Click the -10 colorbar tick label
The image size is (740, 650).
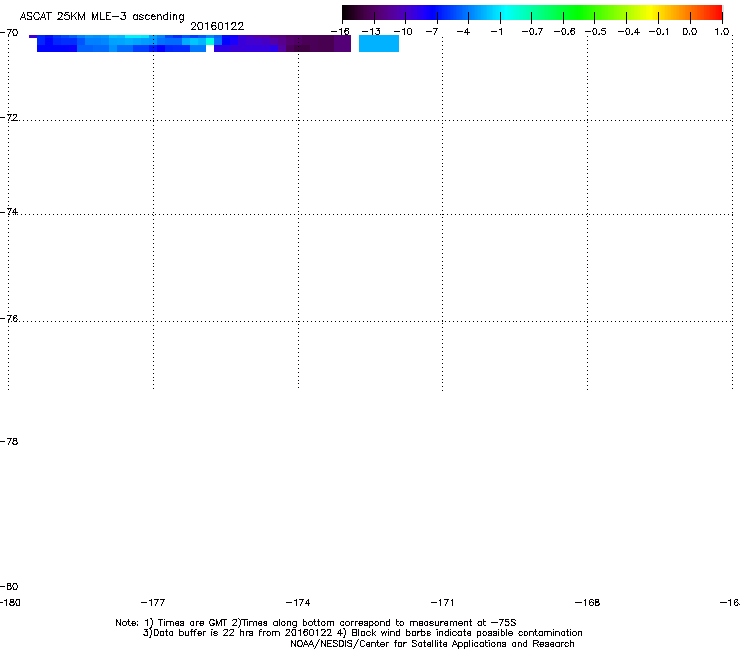coord(403,32)
